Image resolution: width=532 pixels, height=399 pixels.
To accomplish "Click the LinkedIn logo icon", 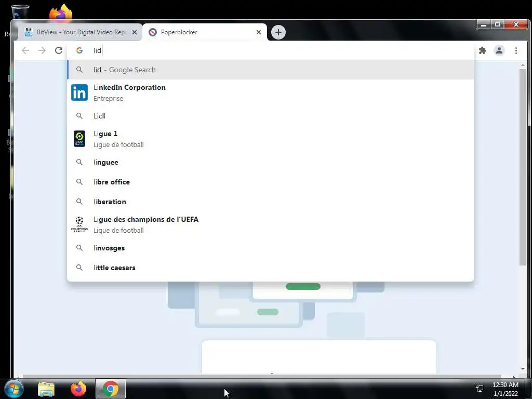I will click(x=79, y=92).
